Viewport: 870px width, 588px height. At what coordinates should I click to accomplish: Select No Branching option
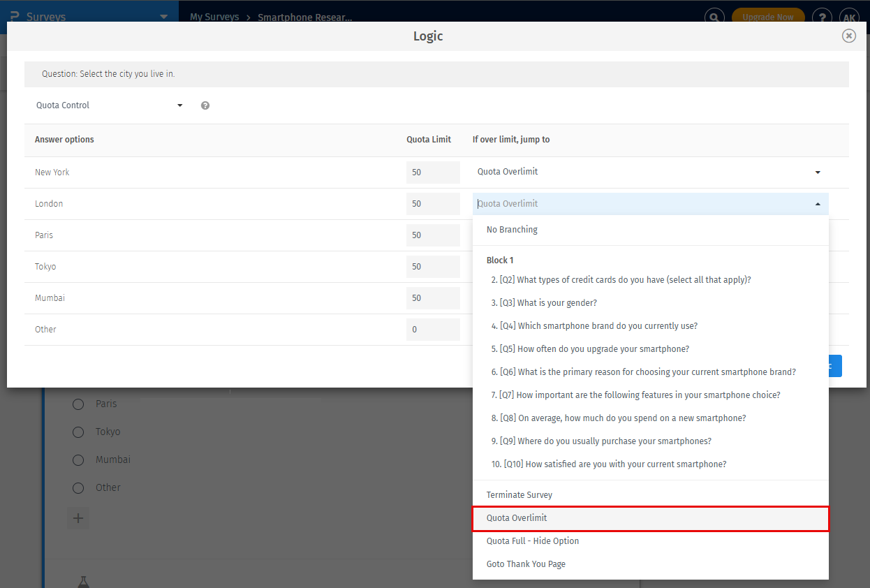coord(651,230)
